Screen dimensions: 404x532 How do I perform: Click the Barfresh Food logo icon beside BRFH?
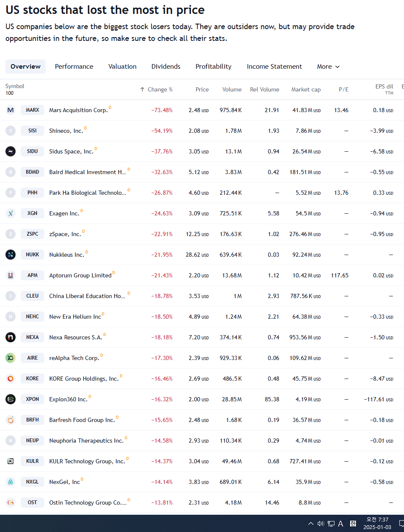coord(11,420)
